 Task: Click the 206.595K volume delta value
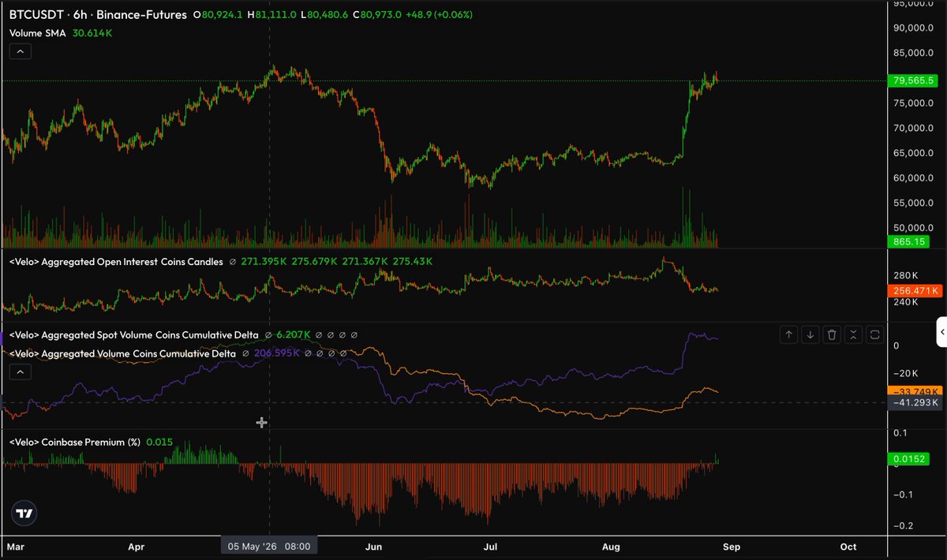[276, 353]
